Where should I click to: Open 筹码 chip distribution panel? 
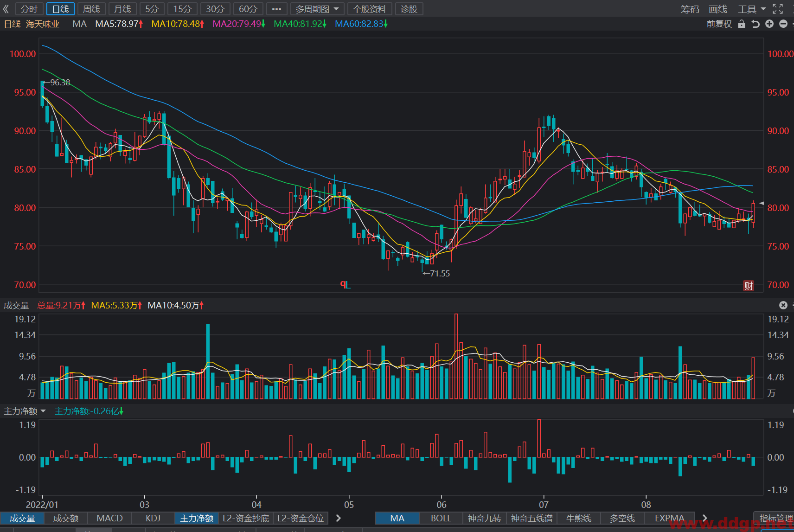coord(690,9)
